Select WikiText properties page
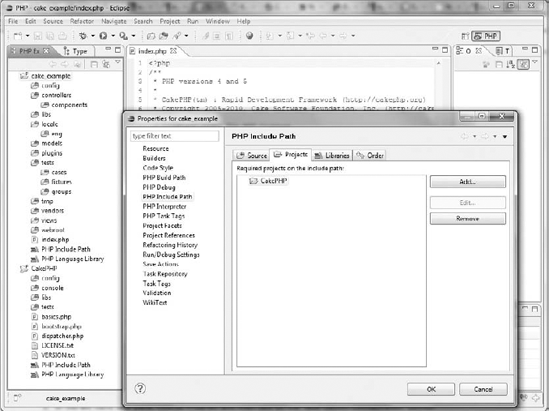This screenshot has height=411, width=549. (154, 302)
